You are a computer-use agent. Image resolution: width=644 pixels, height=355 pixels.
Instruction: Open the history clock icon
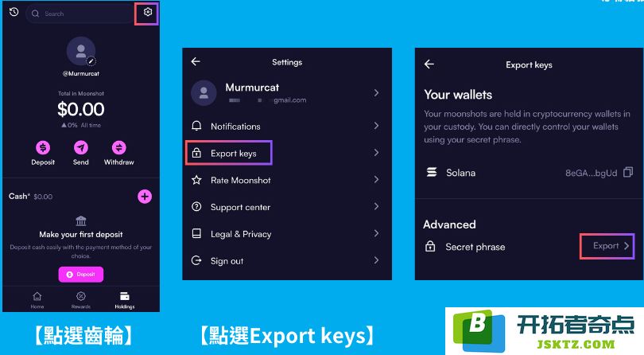point(14,12)
